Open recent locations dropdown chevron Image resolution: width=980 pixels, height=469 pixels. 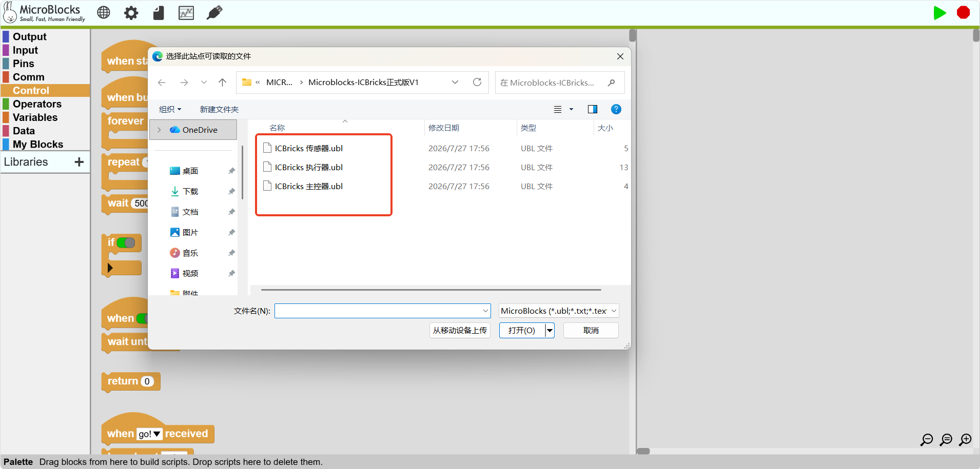(x=204, y=83)
